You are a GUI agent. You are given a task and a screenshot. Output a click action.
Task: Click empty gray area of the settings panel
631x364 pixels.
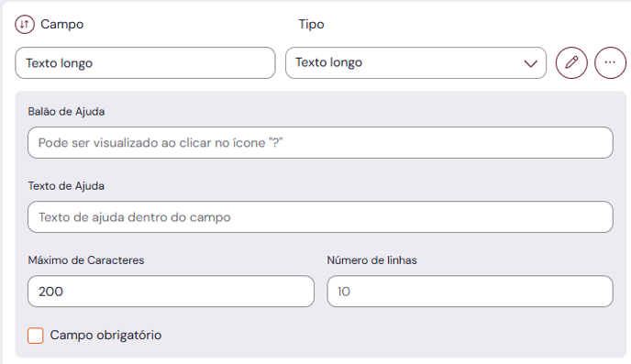pyautogui.click(x=403, y=335)
